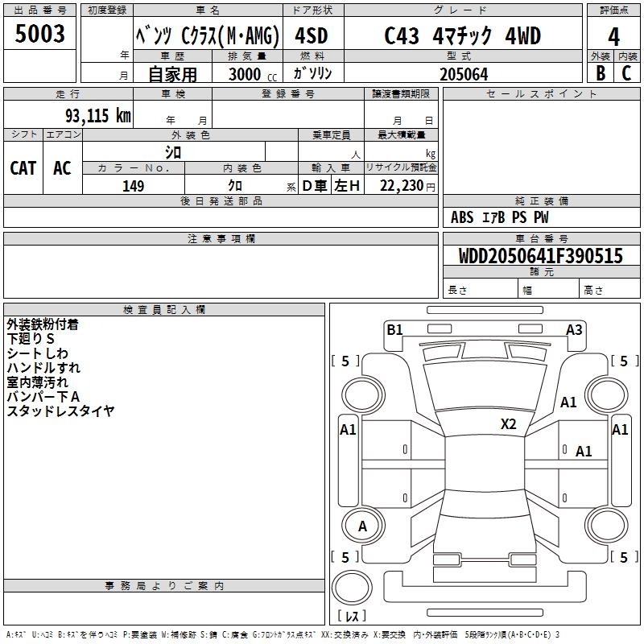Image resolution: width=644 pixels, height=644 pixels.
Task: Select interior color クロ
Action: coord(235,186)
